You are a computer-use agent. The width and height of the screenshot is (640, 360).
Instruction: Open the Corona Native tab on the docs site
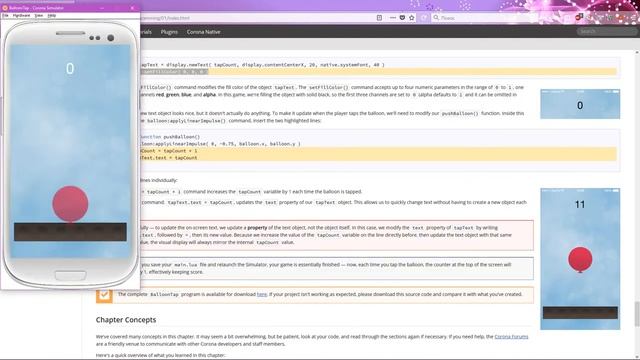click(x=203, y=32)
